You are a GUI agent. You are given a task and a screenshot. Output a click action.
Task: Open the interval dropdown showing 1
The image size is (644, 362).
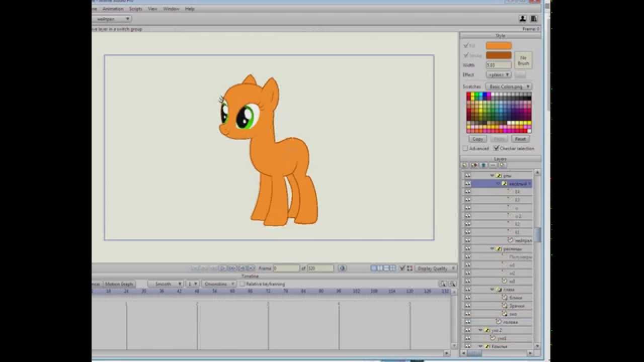[193, 284]
